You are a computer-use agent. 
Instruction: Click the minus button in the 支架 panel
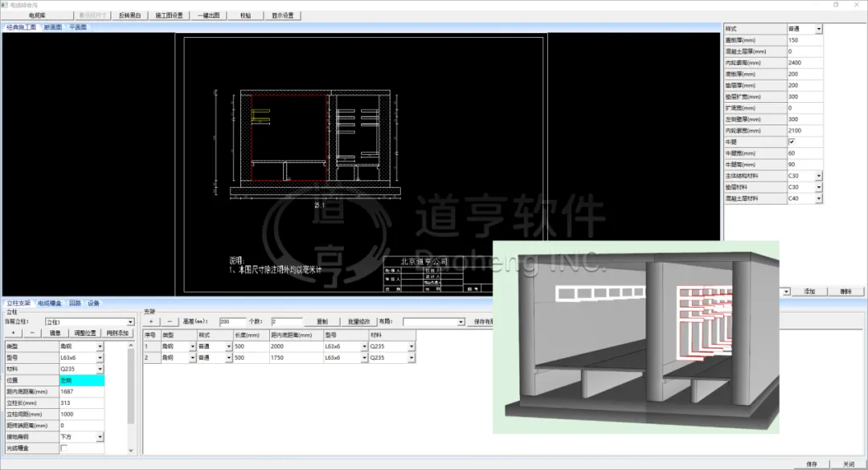170,321
